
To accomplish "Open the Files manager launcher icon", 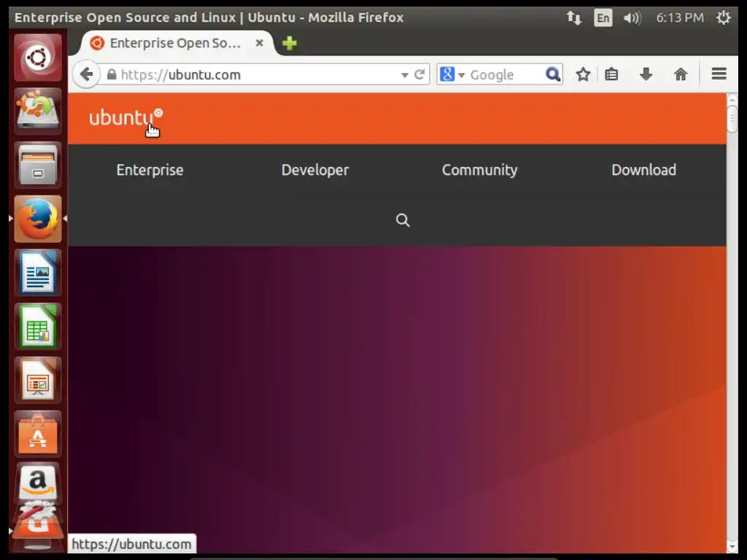I will pos(38,166).
